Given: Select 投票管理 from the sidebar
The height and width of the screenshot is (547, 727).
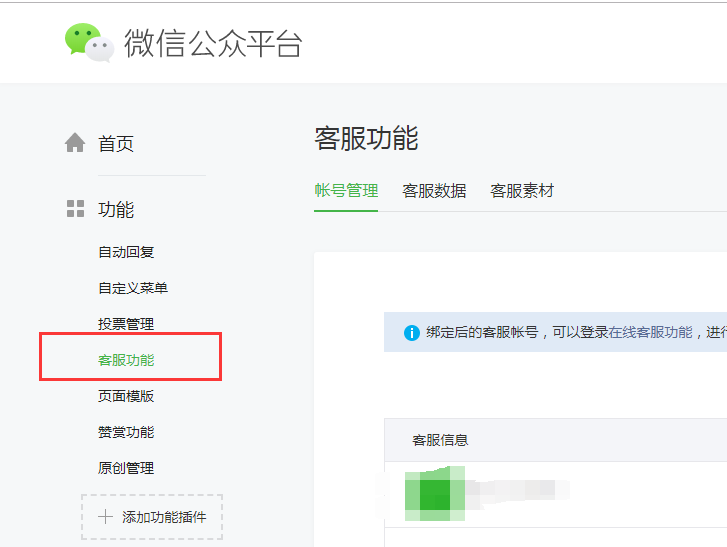Looking at the screenshot, I should pos(126,324).
